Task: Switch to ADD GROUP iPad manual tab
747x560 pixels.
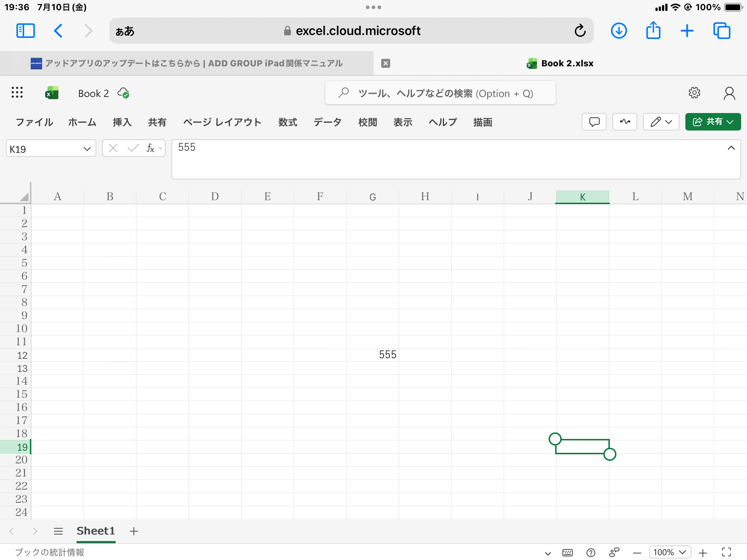Action: click(x=187, y=63)
